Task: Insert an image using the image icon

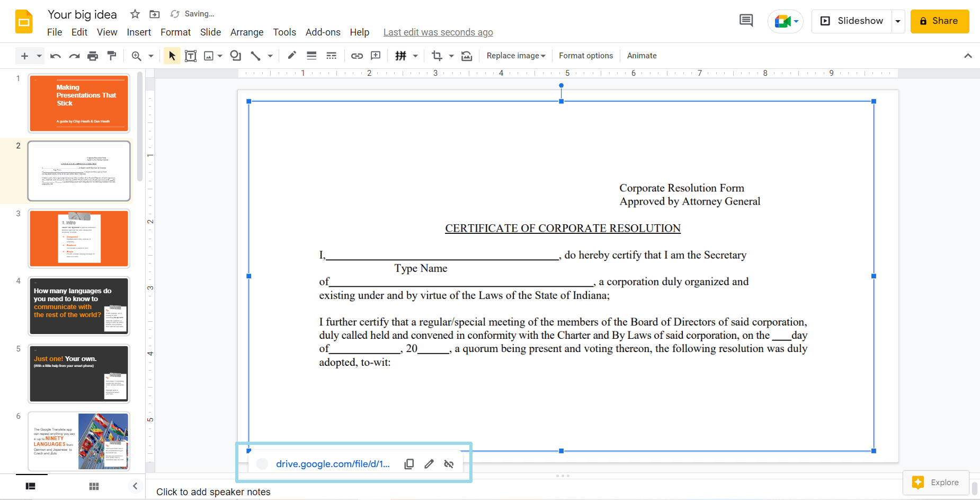Action: pyautogui.click(x=210, y=56)
